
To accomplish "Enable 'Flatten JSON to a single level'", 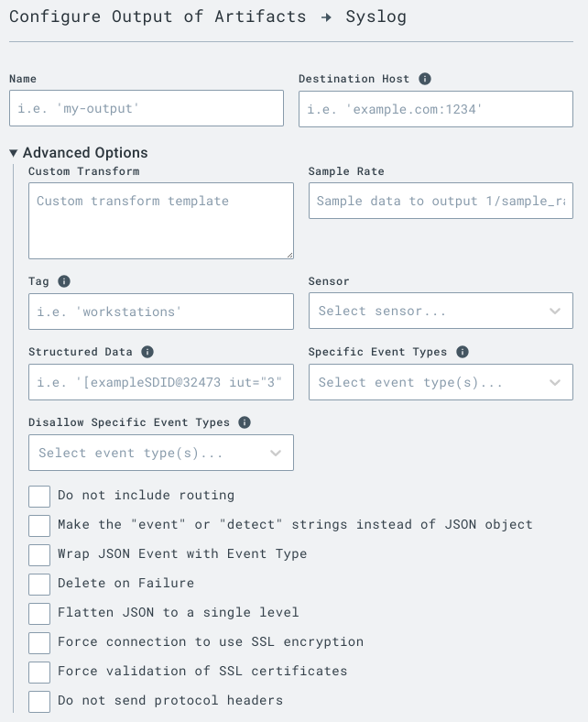I will tap(39, 613).
